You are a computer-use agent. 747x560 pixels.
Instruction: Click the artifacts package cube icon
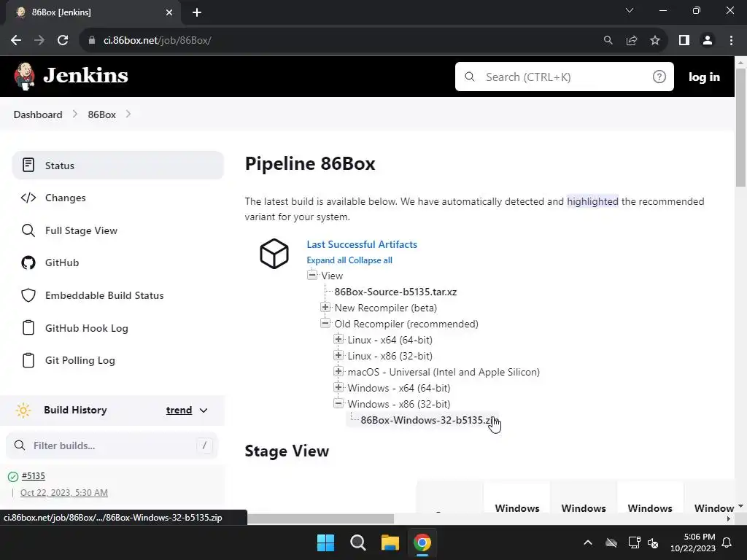coord(274,253)
